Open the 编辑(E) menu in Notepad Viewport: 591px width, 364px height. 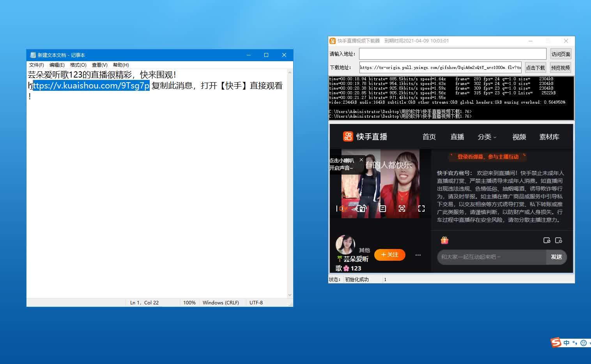click(57, 65)
